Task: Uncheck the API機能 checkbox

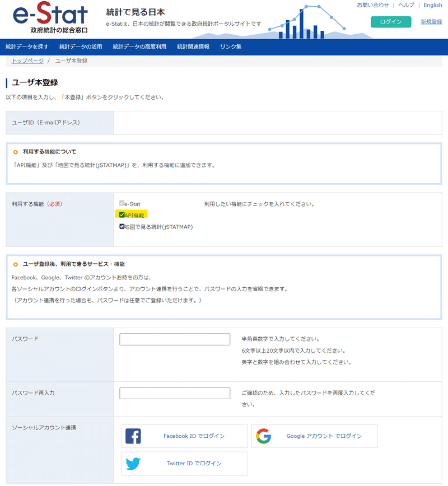Action: point(123,214)
